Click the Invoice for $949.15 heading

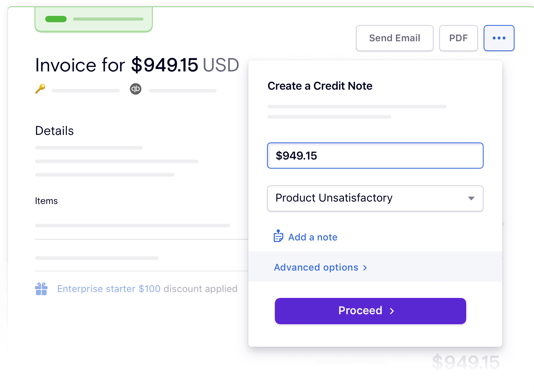coord(137,65)
